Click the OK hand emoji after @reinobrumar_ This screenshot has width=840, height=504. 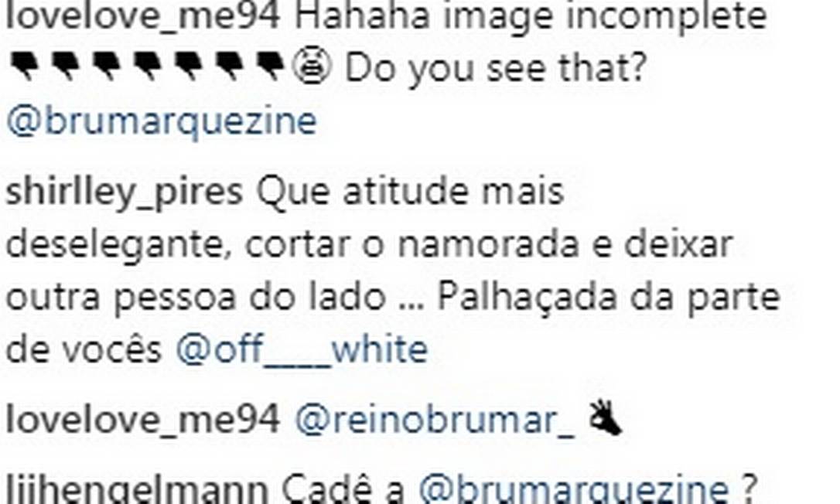coord(606,418)
